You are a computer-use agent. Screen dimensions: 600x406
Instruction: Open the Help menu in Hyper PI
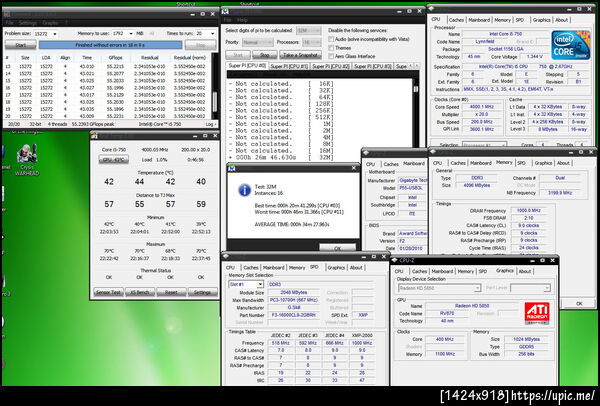click(x=242, y=20)
